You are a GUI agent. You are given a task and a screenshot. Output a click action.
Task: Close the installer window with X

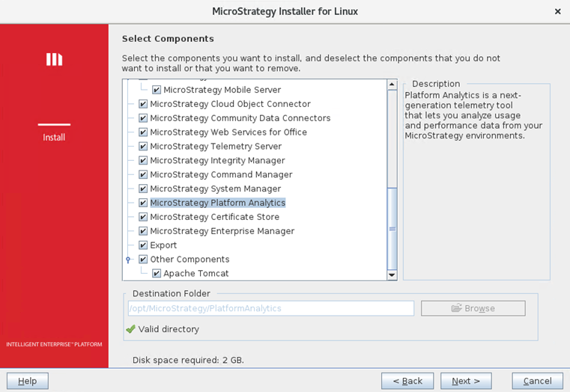[557, 11]
